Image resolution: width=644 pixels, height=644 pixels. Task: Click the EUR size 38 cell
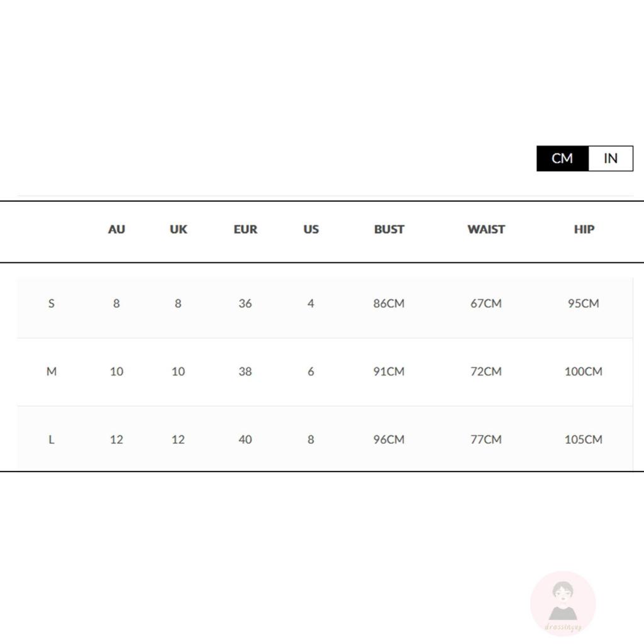coord(245,372)
